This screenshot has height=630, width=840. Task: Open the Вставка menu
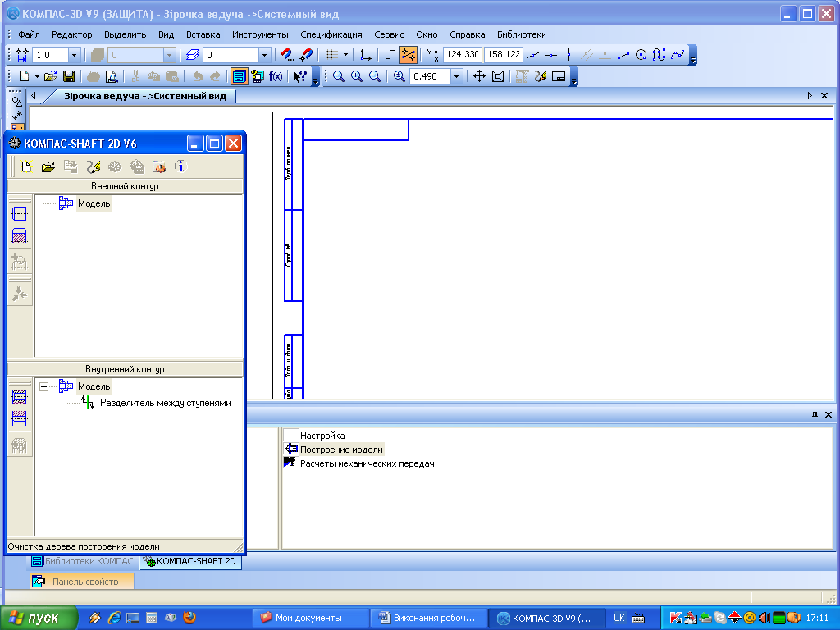tap(203, 34)
